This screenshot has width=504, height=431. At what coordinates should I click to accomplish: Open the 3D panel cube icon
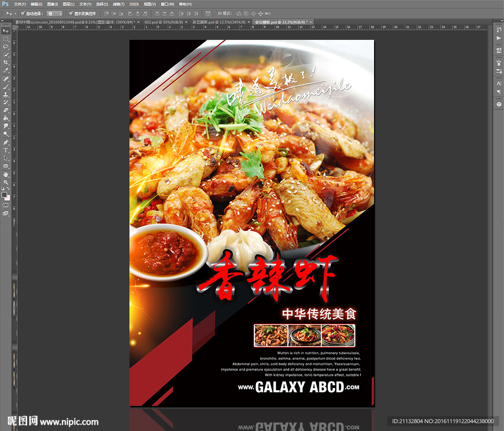point(499,104)
